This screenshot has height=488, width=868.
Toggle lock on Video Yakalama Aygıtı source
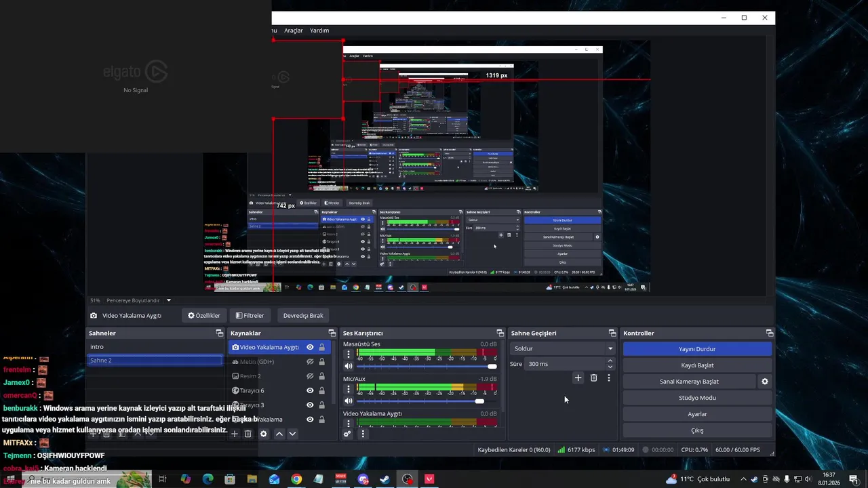pos(321,347)
